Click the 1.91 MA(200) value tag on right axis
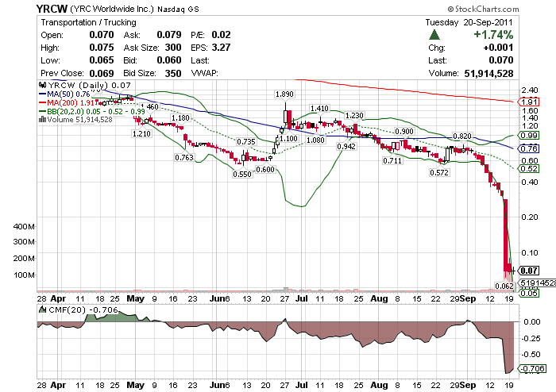 coord(530,102)
